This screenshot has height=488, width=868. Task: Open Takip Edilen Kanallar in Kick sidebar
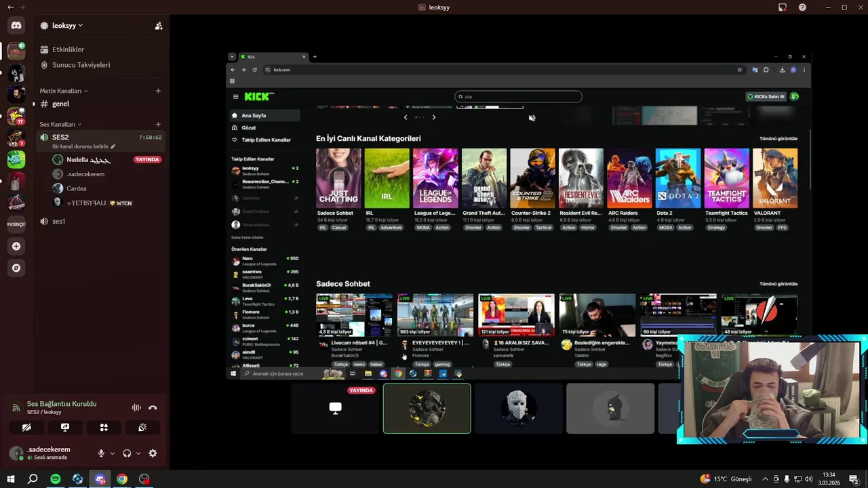[x=264, y=140]
